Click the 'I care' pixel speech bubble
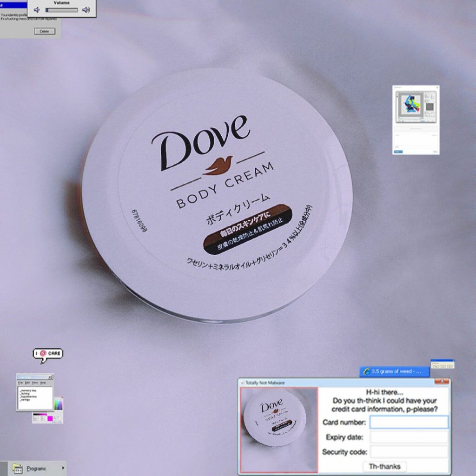 point(47,354)
